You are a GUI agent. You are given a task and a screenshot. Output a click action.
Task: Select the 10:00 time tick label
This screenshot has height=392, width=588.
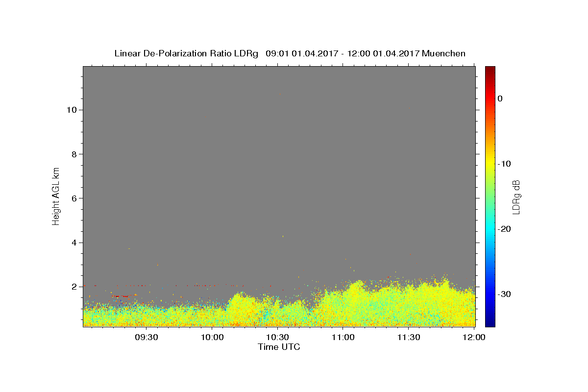pos(212,338)
